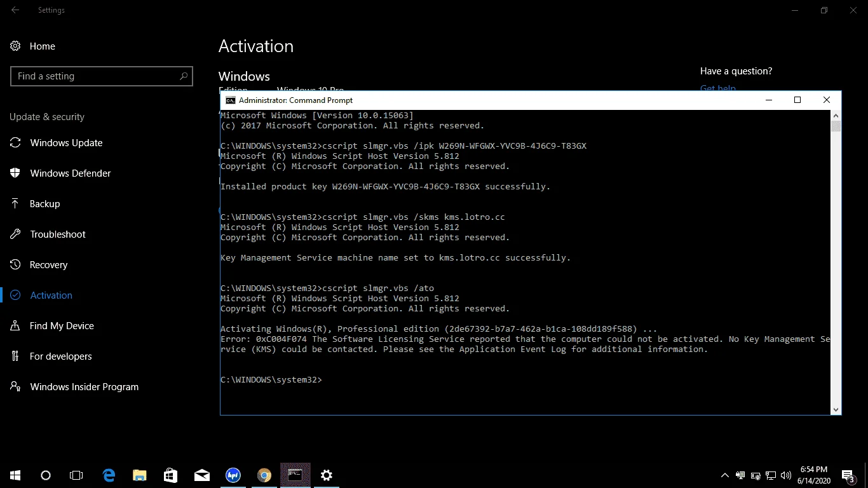Open Task View on the taskbar

(76, 475)
